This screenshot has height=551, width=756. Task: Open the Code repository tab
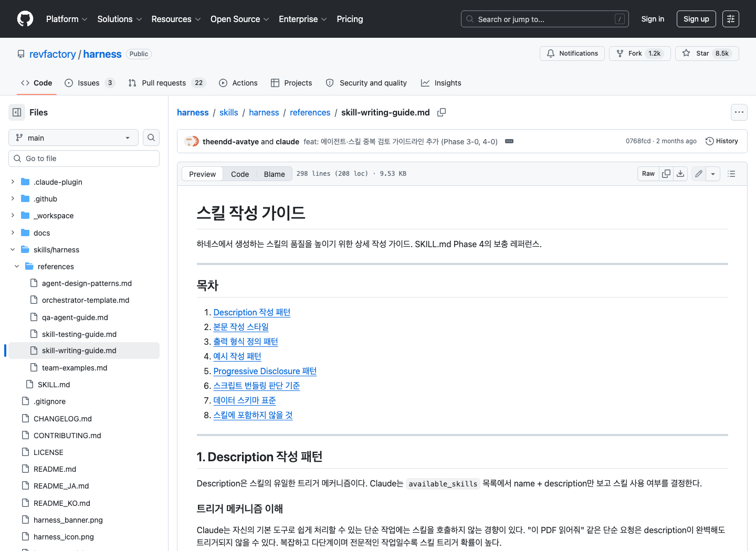point(37,83)
